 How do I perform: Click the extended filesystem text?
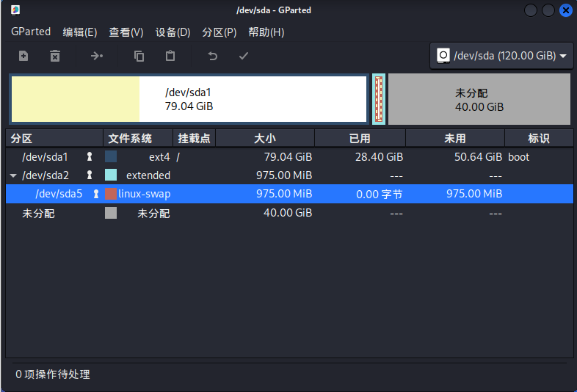tap(148, 175)
